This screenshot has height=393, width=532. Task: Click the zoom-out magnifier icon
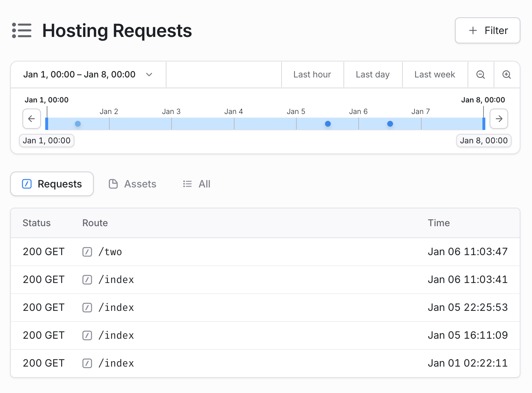(481, 75)
